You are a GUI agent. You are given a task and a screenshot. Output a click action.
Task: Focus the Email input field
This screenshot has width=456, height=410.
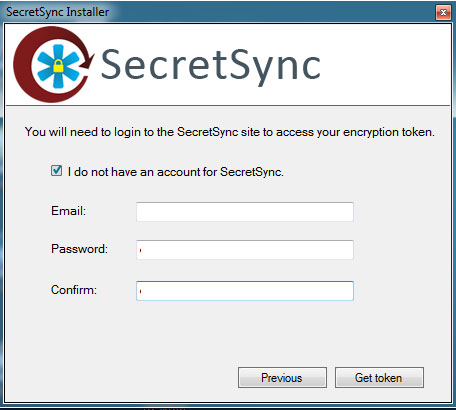245,212
